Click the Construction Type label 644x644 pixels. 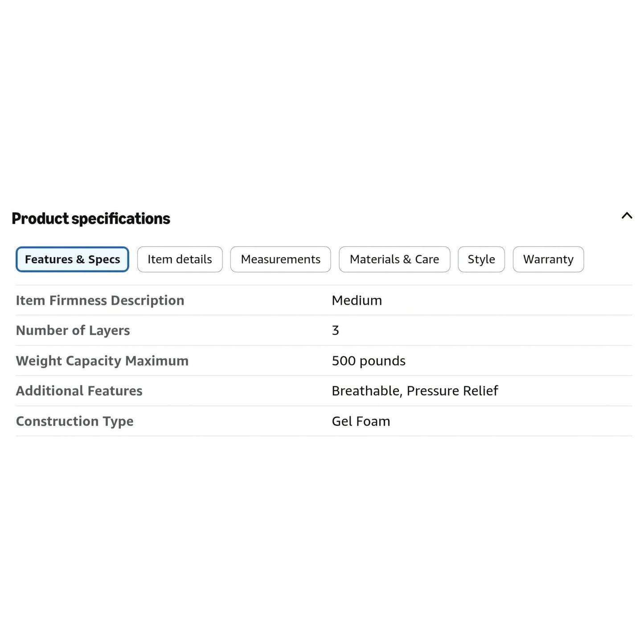[x=75, y=421]
